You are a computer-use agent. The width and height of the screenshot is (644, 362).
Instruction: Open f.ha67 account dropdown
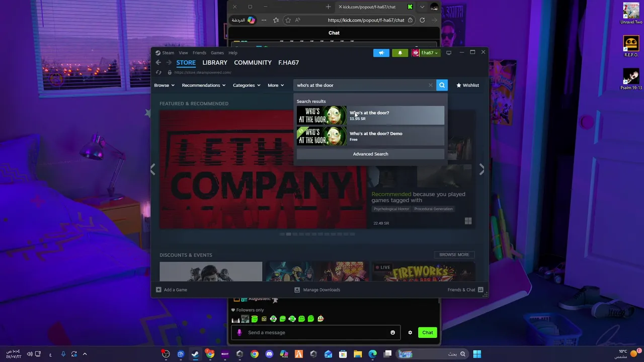426,53
